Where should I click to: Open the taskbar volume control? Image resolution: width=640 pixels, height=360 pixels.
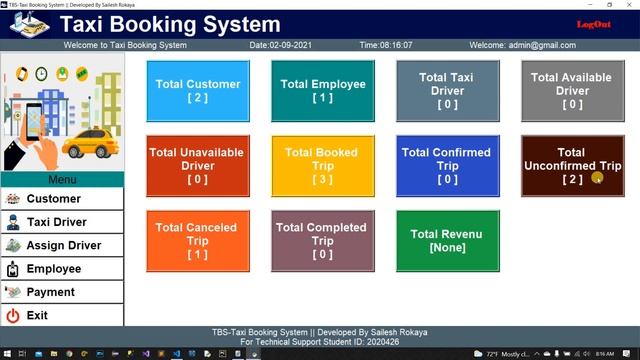click(587, 354)
